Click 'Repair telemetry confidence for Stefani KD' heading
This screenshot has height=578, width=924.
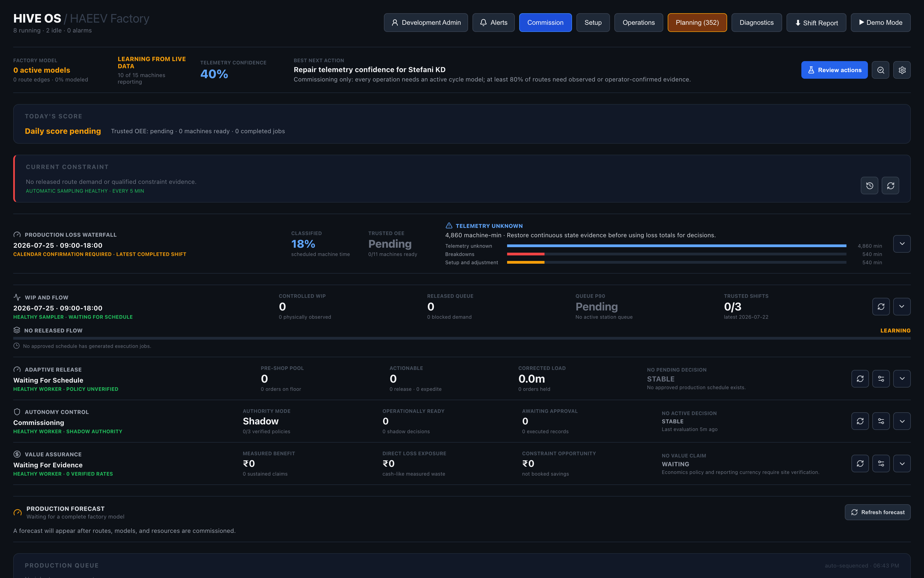(x=370, y=70)
